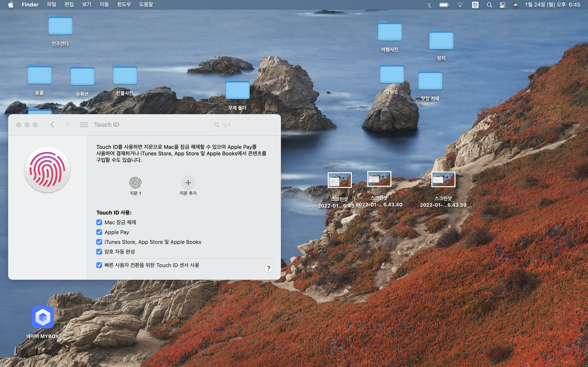588x367 pixels.
Task: Click the help question mark button
Action: [x=268, y=268]
